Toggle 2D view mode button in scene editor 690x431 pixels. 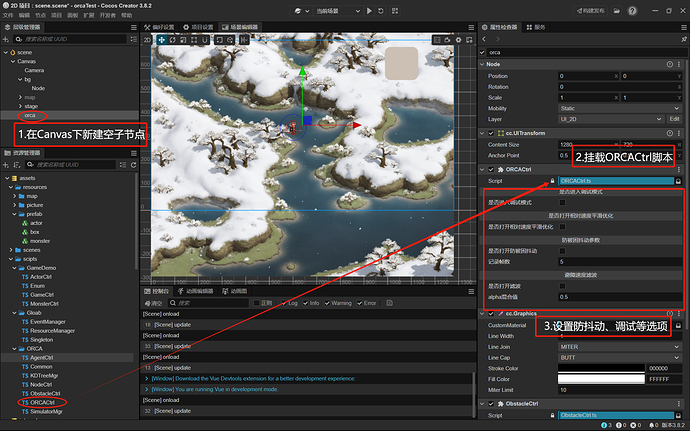pos(147,40)
